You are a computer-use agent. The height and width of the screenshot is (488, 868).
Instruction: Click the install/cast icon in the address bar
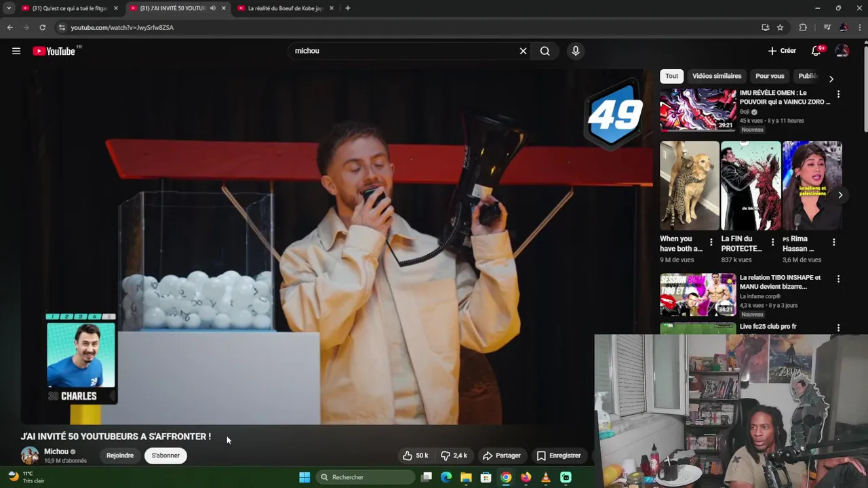tap(765, 27)
